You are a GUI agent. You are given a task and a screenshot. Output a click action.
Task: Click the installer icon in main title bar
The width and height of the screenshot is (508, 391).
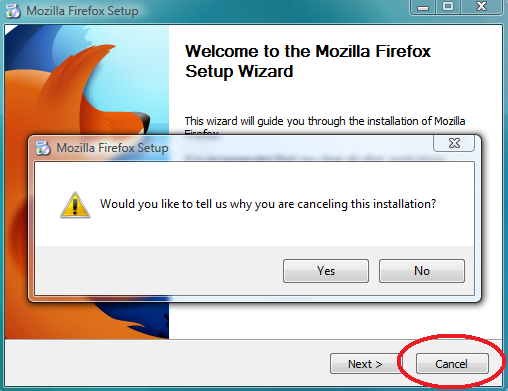coord(13,11)
